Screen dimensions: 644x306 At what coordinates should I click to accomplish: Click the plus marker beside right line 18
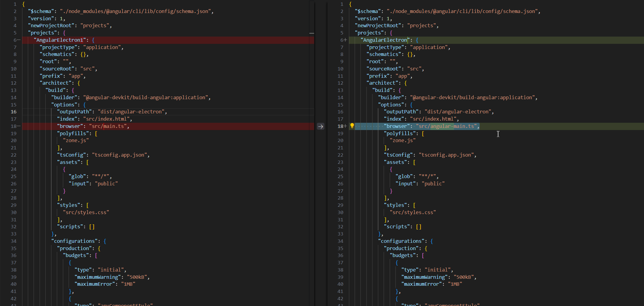[x=346, y=126]
